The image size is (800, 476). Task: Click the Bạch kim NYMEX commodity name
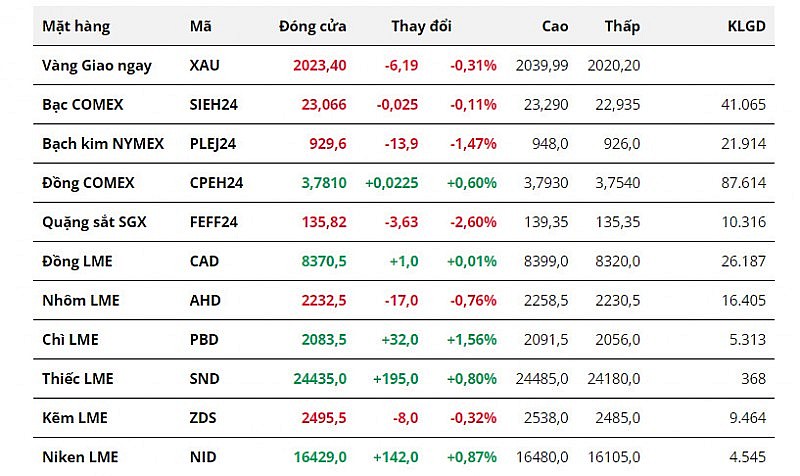[x=103, y=144]
